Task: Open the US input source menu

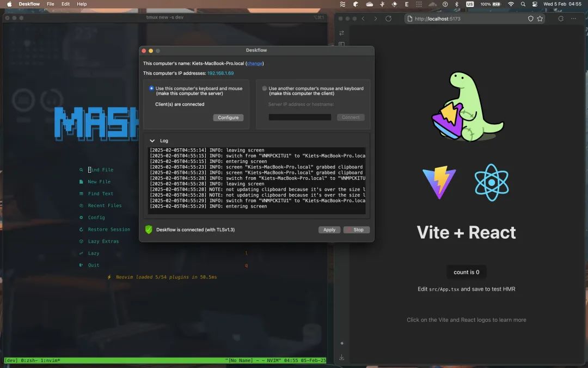Action: pos(470,4)
